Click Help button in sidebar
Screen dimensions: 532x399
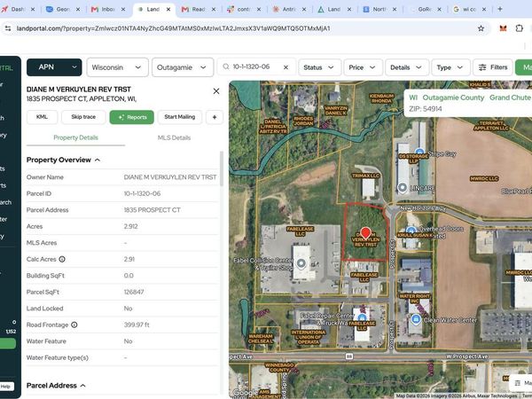[x=6, y=387]
